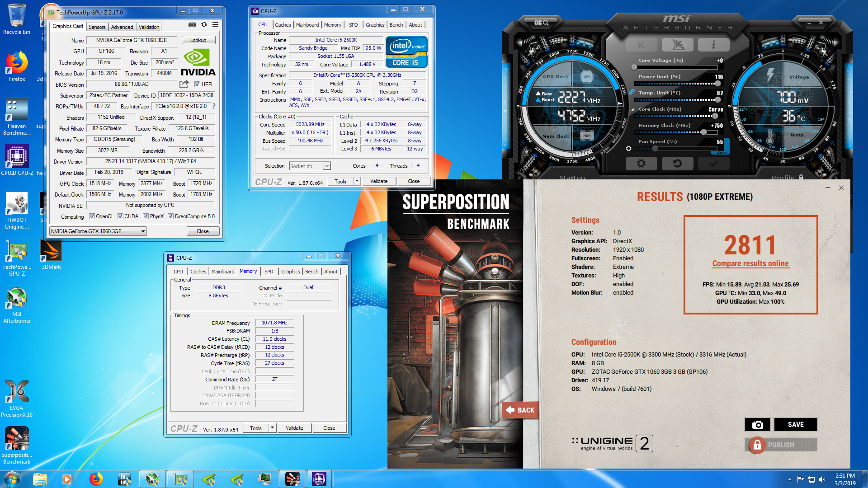The height and width of the screenshot is (488, 868).
Task: Toggle the DirectCompute 5.0 checkbox in GPU-Z
Action: 170,216
